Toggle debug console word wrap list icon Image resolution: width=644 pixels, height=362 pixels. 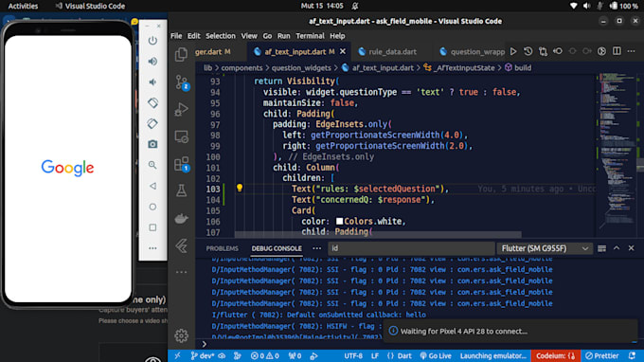(601, 248)
